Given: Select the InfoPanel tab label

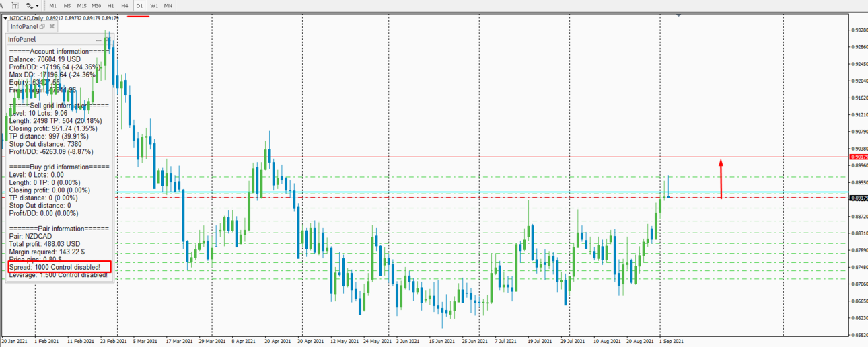Looking at the screenshot, I should (x=24, y=26).
